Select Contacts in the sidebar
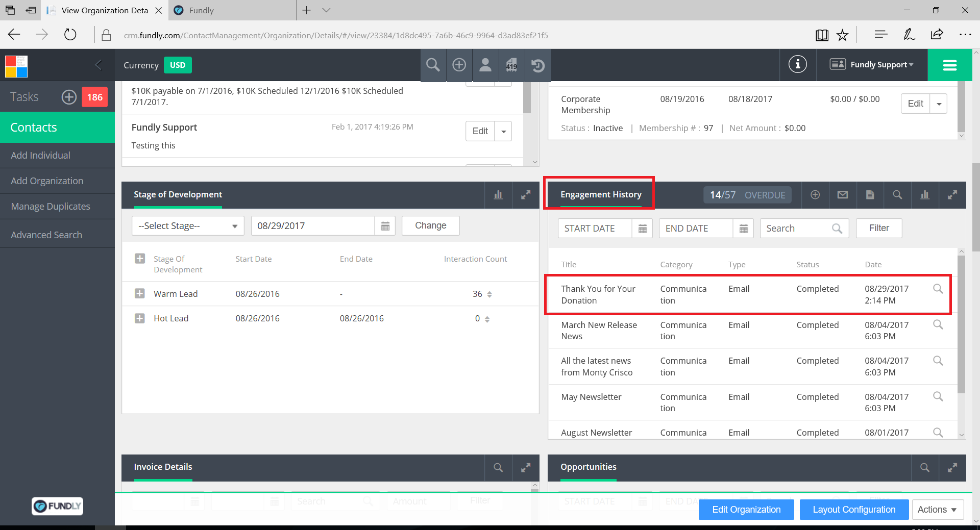Viewport: 980px width, 530px height. point(57,128)
